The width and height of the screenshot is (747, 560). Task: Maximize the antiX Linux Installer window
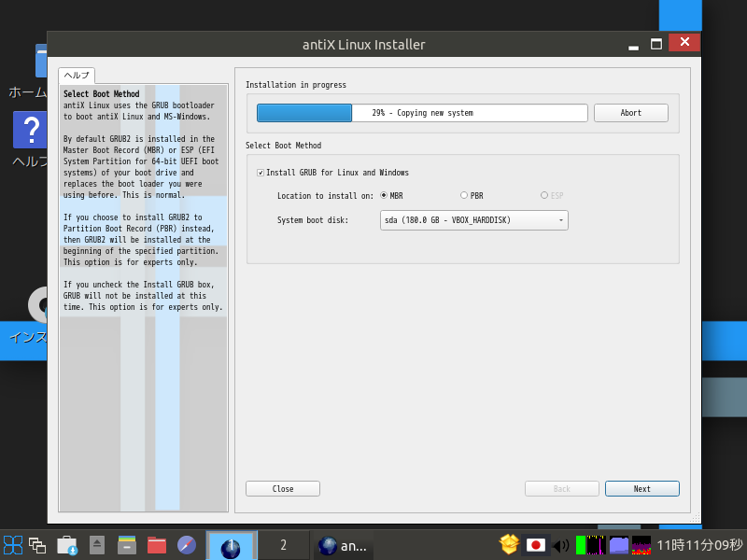tap(656, 44)
